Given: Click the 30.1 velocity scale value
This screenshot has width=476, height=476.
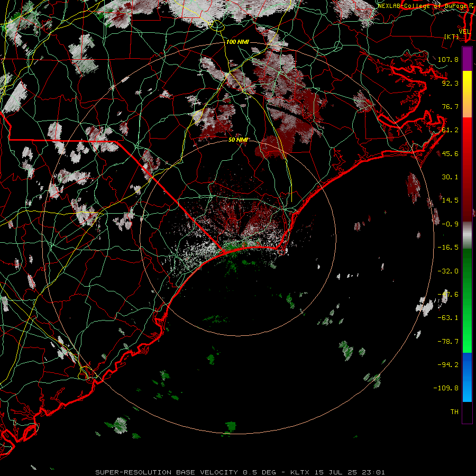Looking at the screenshot, I should pyautogui.click(x=450, y=177).
